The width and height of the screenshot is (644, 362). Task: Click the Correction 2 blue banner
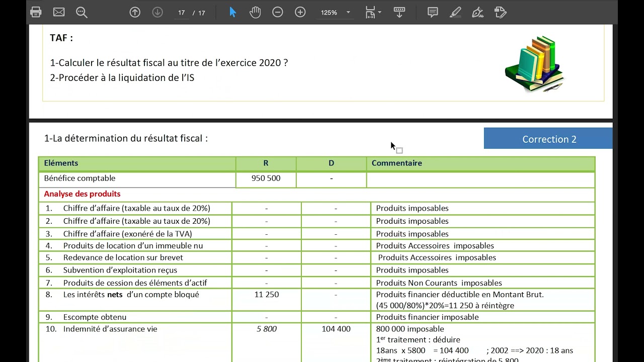pyautogui.click(x=548, y=139)
